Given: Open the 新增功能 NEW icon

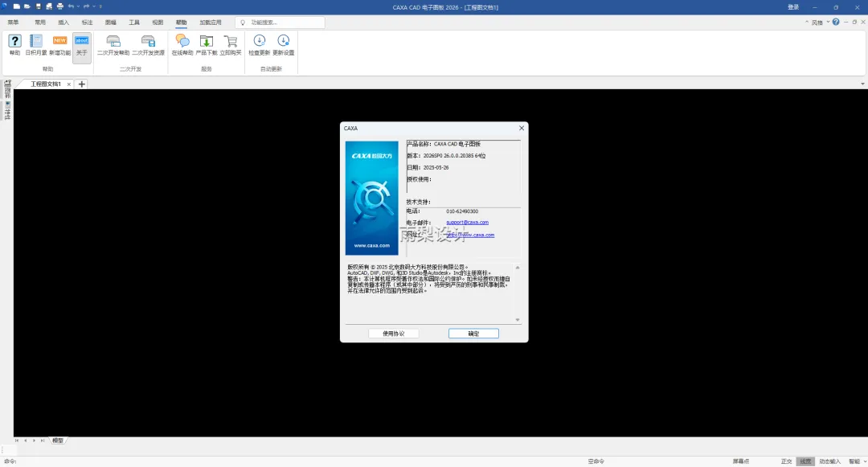Looking at the screenshot, I should 59,45.
